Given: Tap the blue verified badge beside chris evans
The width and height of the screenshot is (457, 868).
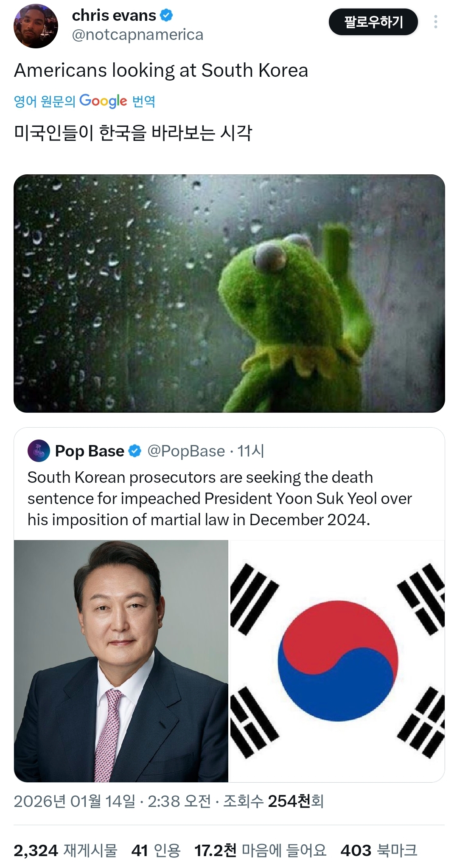Looking at the screenshot, I should [x=166, y=16].
